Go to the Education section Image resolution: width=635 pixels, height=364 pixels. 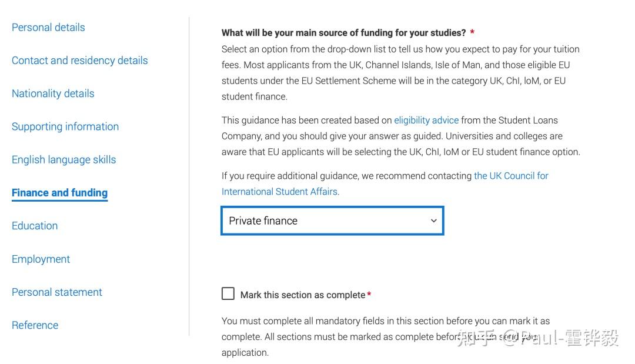coord(35,226)
